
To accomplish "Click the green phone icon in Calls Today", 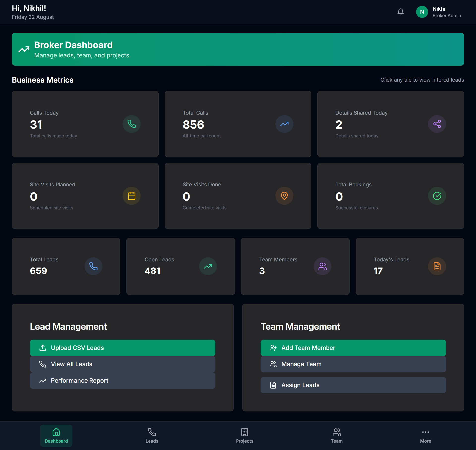I will [x=131, y=124].
